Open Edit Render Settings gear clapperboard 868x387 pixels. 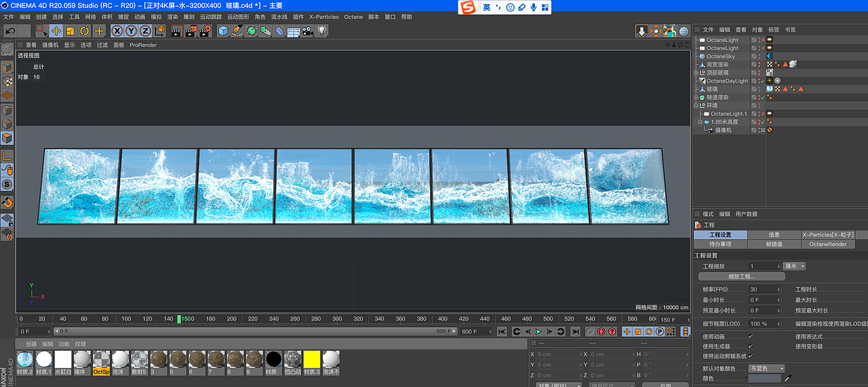tap(205, 30)
